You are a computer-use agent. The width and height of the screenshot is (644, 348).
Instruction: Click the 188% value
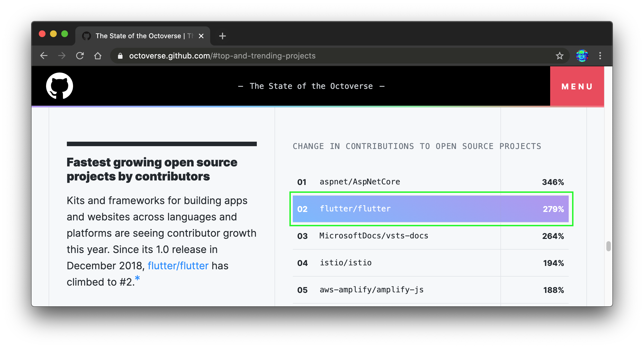[554, 290]
